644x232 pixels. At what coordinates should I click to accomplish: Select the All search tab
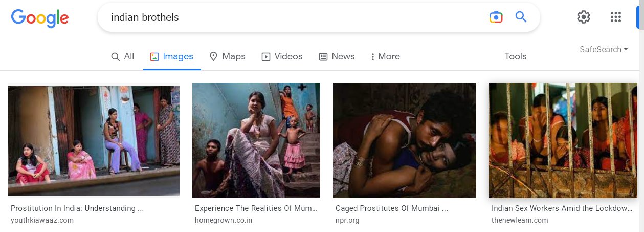click(x=123, y=56)
